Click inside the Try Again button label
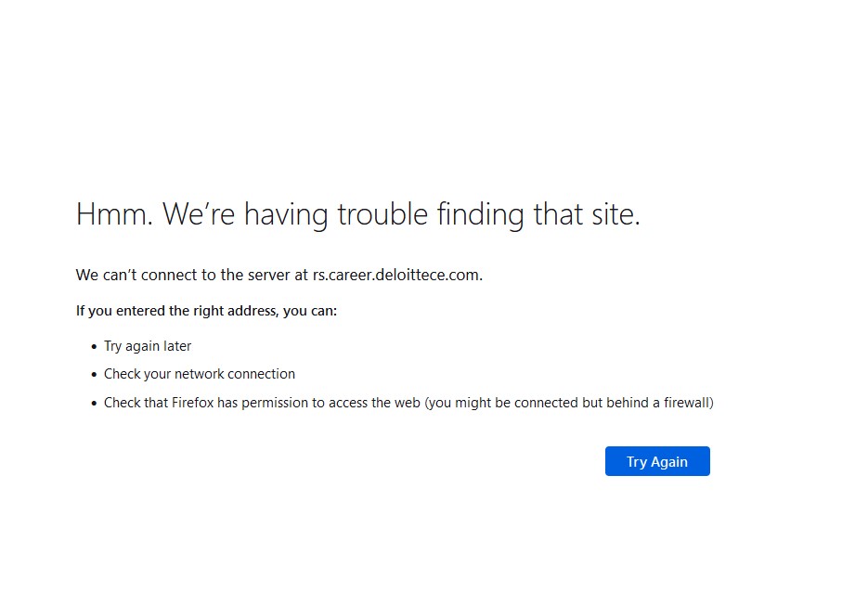This screenshot has height=592, width=868. [x=657, y=461]
